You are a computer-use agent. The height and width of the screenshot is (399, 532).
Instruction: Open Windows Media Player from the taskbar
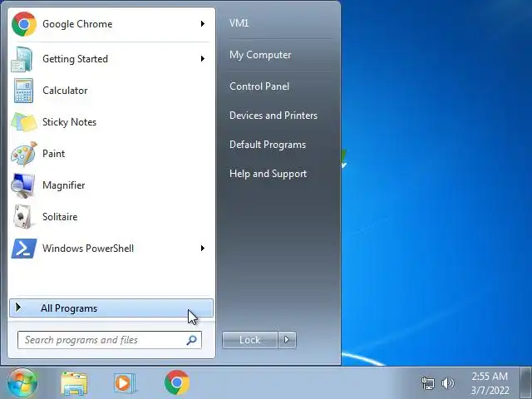click(124, 383)
